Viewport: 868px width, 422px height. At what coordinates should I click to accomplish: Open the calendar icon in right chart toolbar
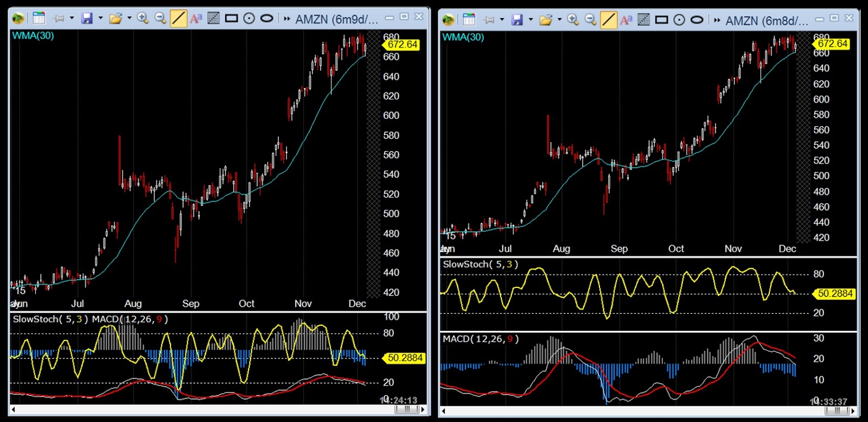tap(469, 20)
